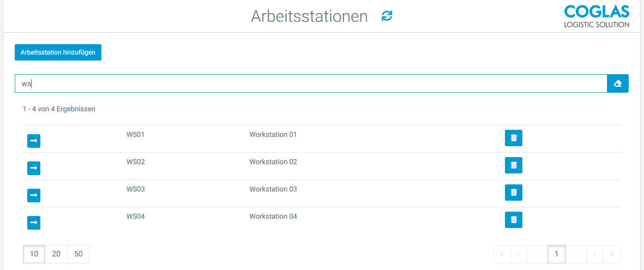644x270 pixels.
Task: Click the refresh icon beside Arbeitsstationen
Action: [387, 16]
